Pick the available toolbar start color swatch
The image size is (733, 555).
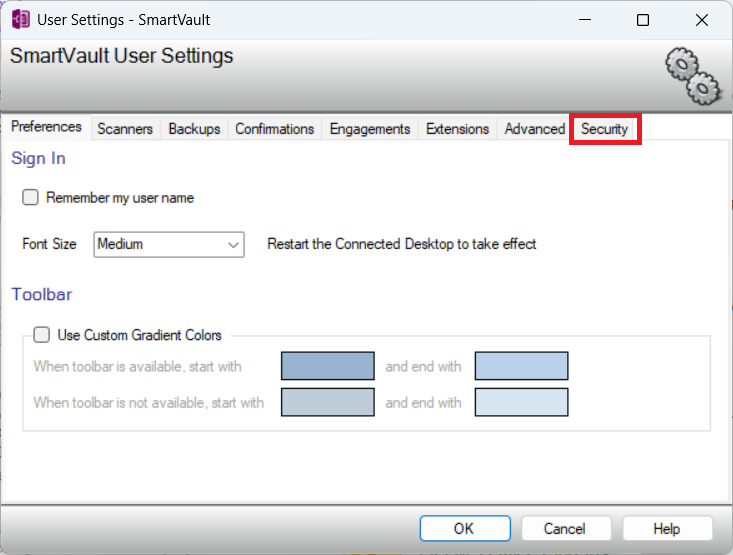[x=328, y=366]
